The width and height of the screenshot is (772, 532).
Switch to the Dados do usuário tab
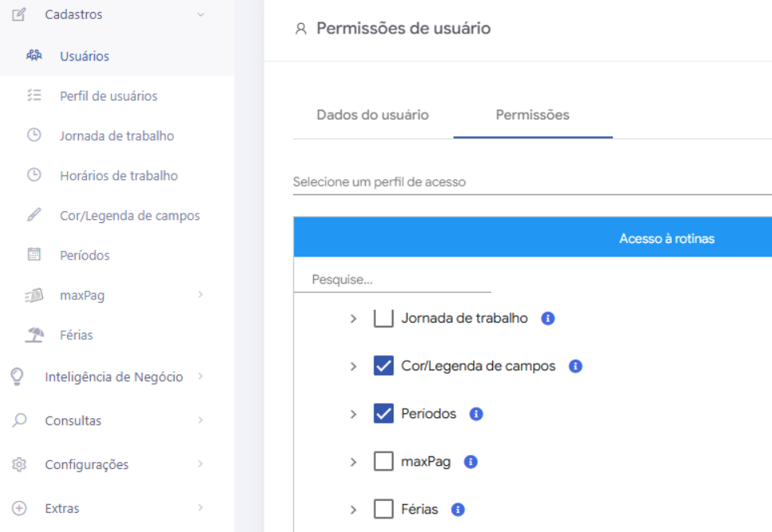click(x=373, y=115)
